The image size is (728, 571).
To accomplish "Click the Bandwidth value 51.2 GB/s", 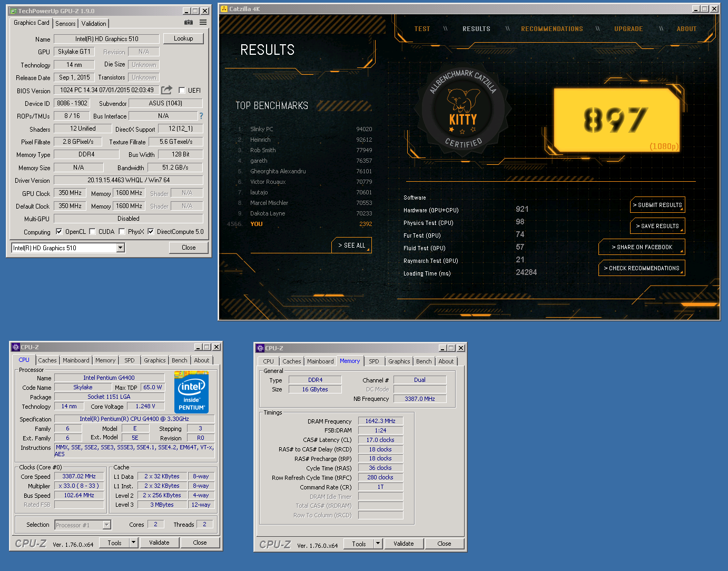I will [x=175, y=168].
